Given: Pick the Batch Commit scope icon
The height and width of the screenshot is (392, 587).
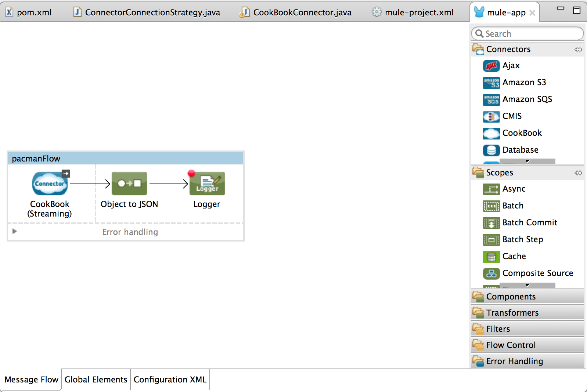Looking at the screenshot, I should point(491,223).
